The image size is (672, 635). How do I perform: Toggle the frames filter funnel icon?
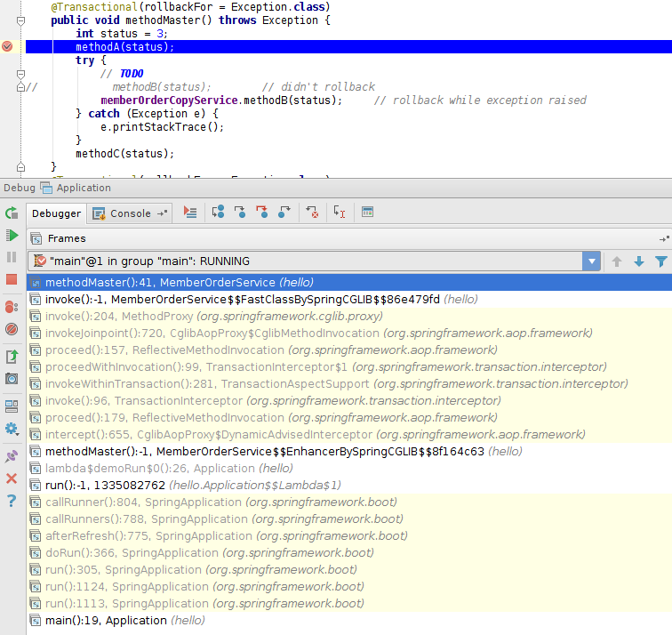[660, 261]
